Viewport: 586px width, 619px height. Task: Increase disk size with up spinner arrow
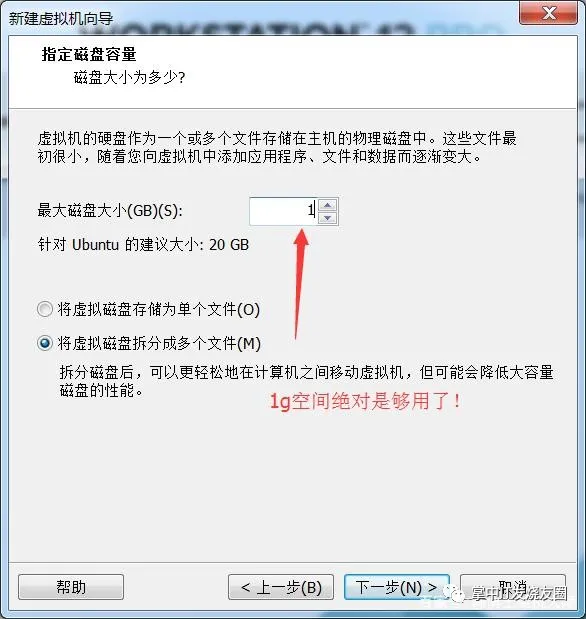327,205
